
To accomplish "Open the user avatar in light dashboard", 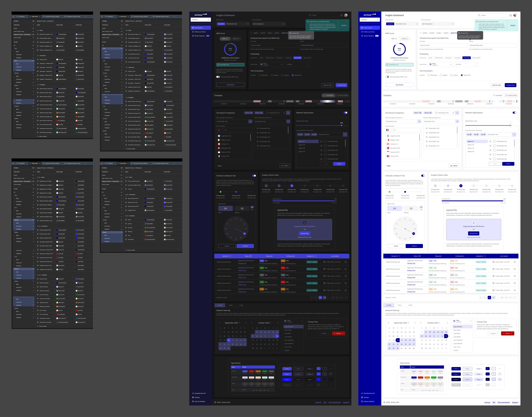I will [515, 15].
